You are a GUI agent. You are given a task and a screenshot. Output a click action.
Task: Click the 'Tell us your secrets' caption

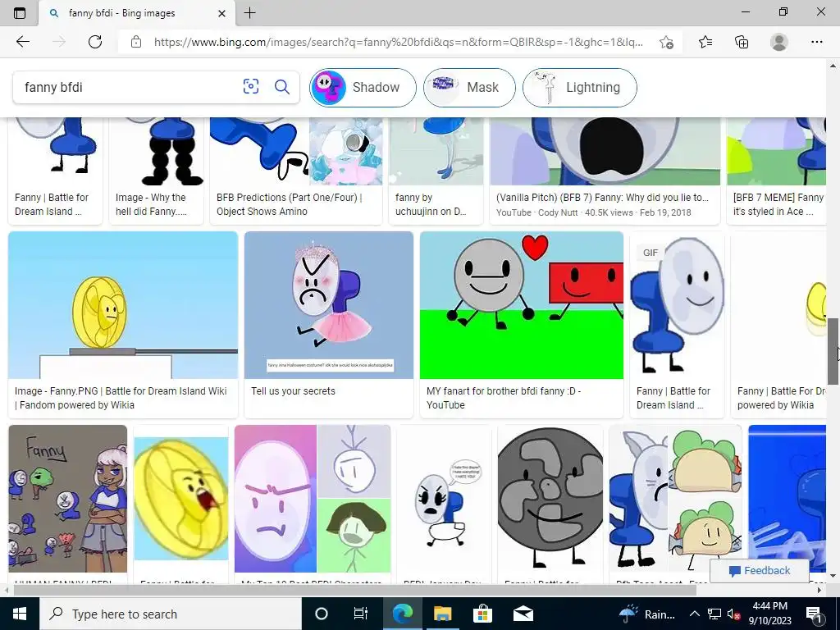click(x=293, y=391)
